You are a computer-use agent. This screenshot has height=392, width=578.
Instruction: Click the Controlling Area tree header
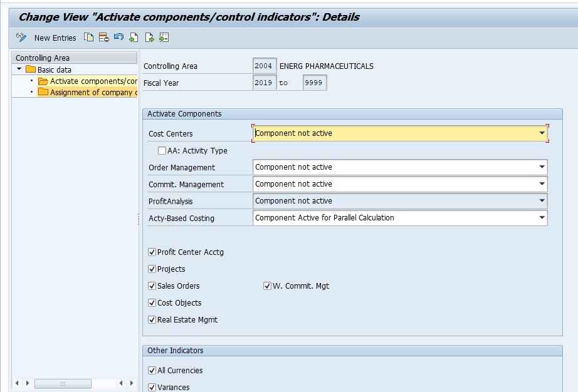75,58
